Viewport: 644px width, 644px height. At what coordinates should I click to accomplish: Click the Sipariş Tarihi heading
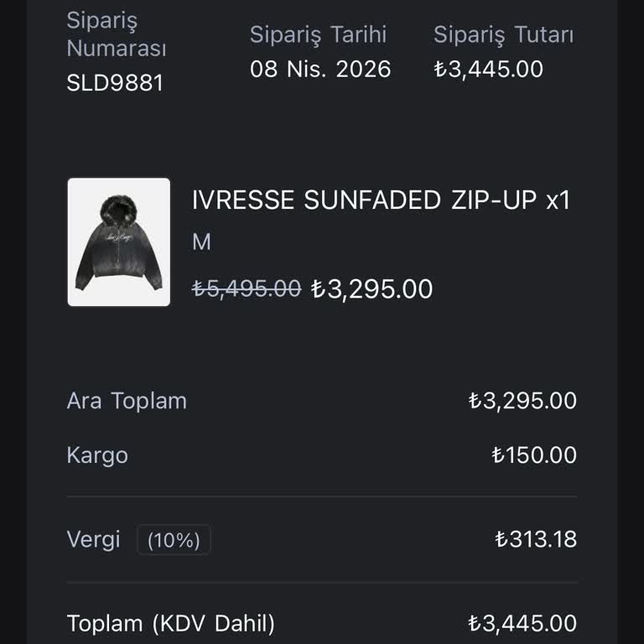coord(319,34)
